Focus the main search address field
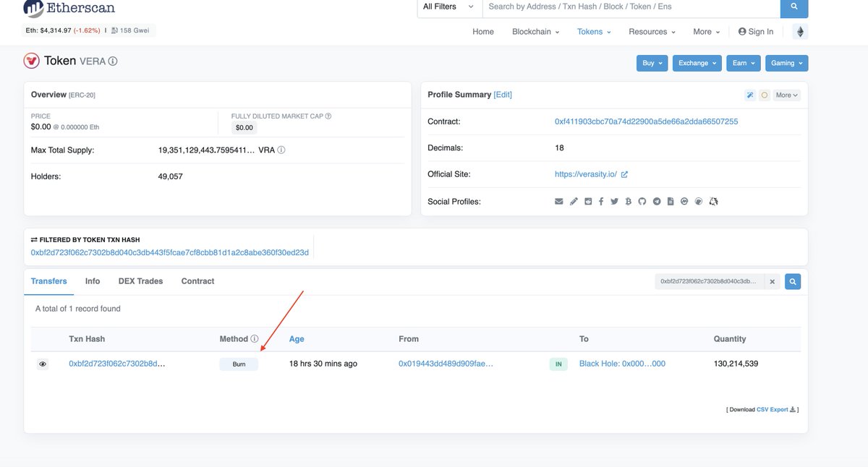868x467 pixels. click(631, 7)
